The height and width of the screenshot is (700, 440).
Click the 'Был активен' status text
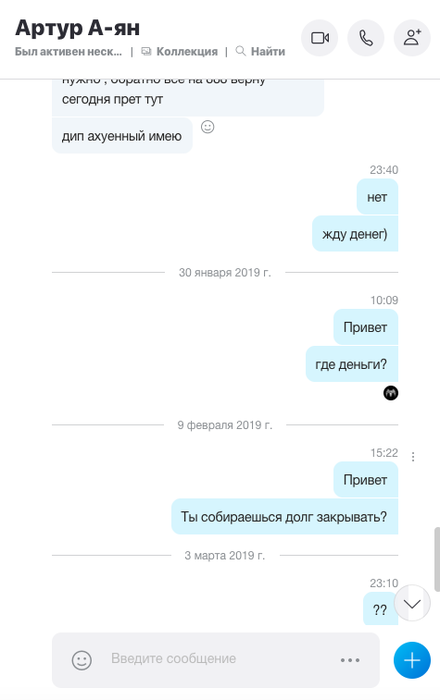pyautogui.click(x=68, y=52)
